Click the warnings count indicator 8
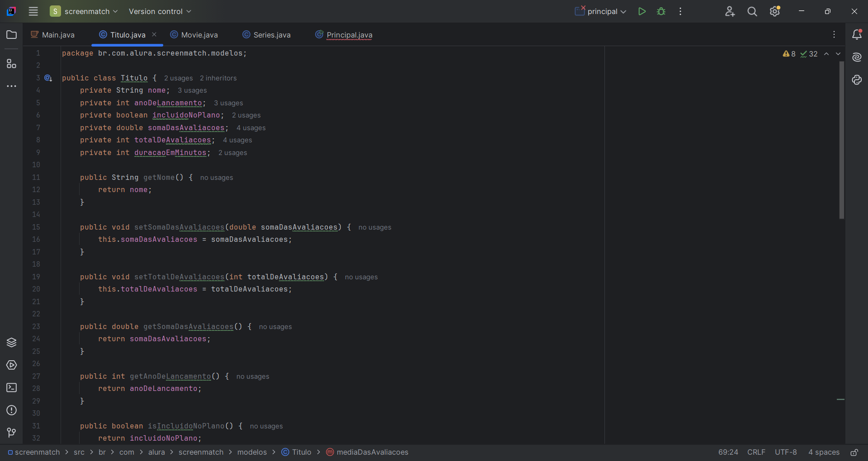 point(789,54)
